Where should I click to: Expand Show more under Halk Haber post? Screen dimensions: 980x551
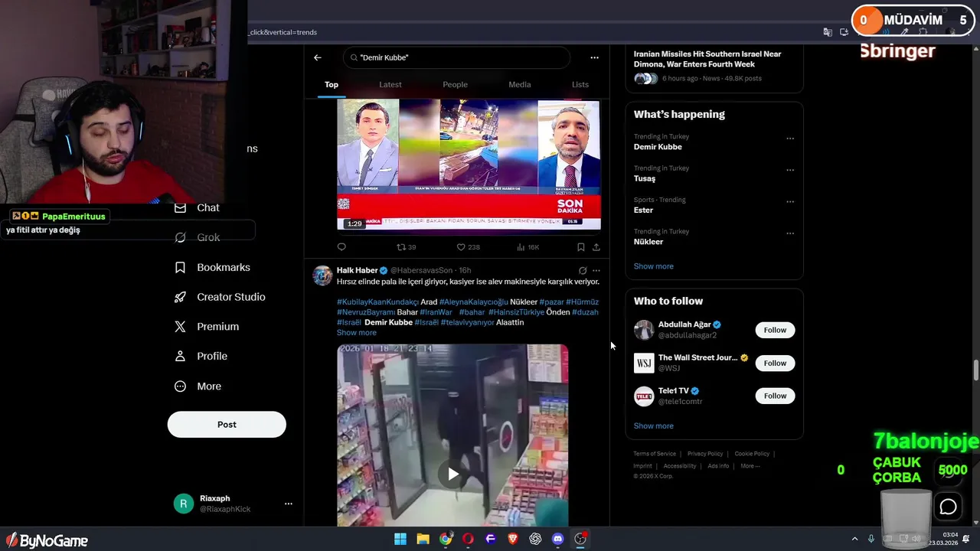[x=357, y=333]
